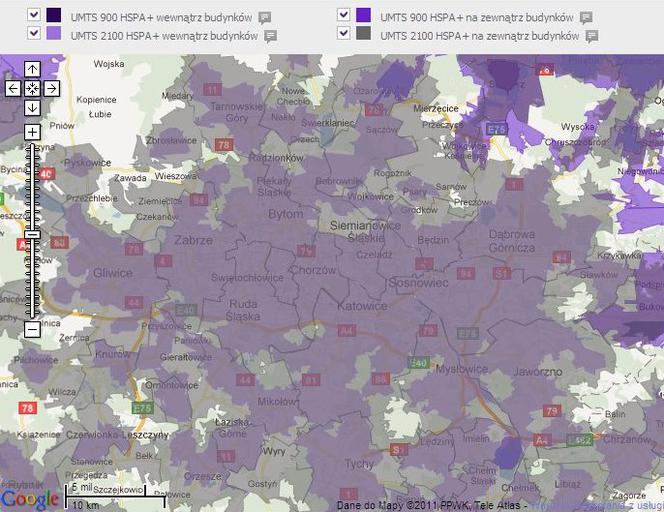Screen dimensions: 664x512
Task: Uncheck UMTS 2100 HSPA+ wewnątrz budynków layer
Action: (34, 33)
